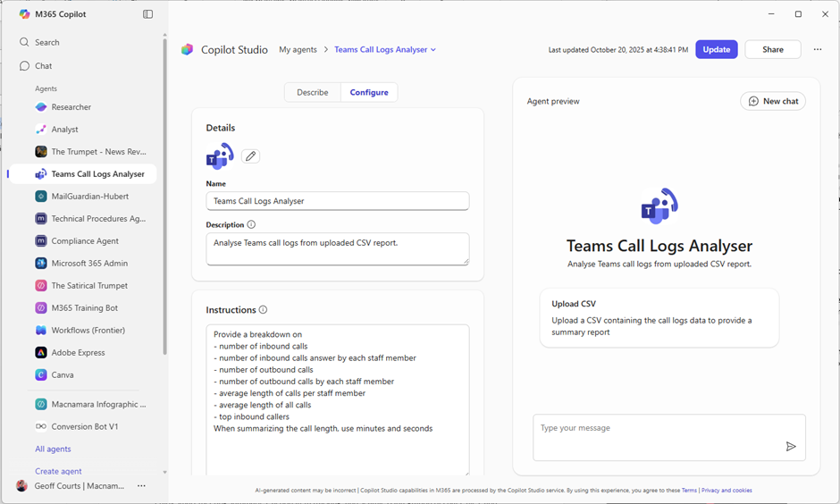Click the Create agent link
840x504 pixels.
(58, 471)
